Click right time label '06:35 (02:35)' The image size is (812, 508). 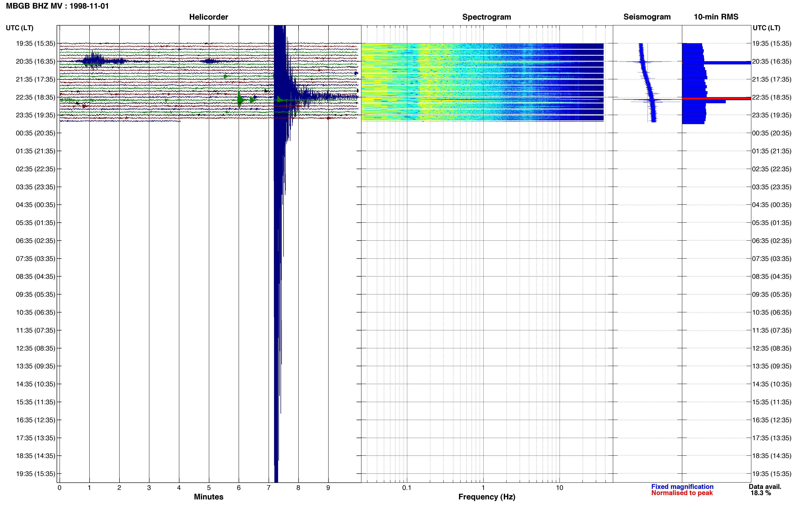click(772, 240)
